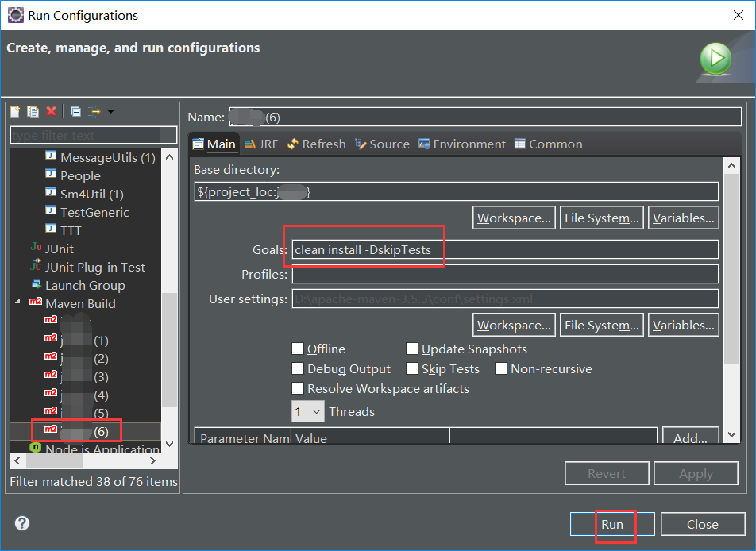This screenshot has width=756, height=551.
Task: Close the Run Configurations dialog window
Action: point(739,15)
